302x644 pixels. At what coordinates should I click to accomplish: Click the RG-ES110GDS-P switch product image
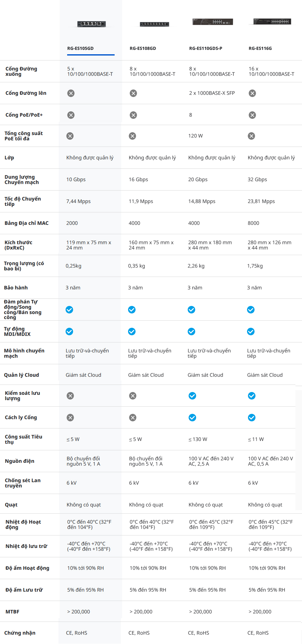[x=213, y=22]
